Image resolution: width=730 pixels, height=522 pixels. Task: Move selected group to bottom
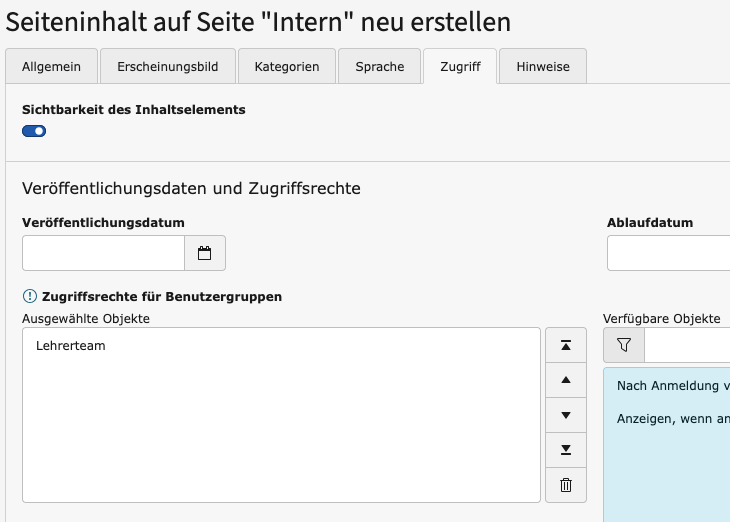(x=566, y=450)
